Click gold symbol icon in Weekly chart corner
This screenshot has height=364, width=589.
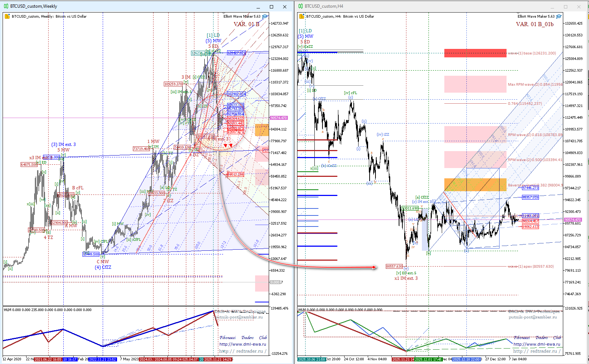tap(7, 16)
